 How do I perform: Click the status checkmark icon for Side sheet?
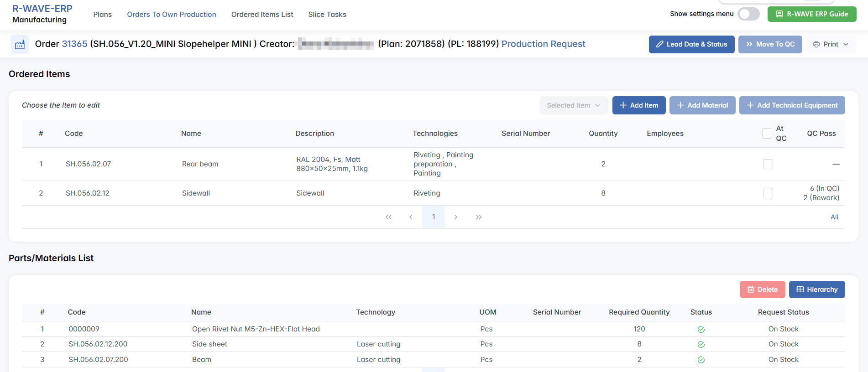(x=701, y=344)
